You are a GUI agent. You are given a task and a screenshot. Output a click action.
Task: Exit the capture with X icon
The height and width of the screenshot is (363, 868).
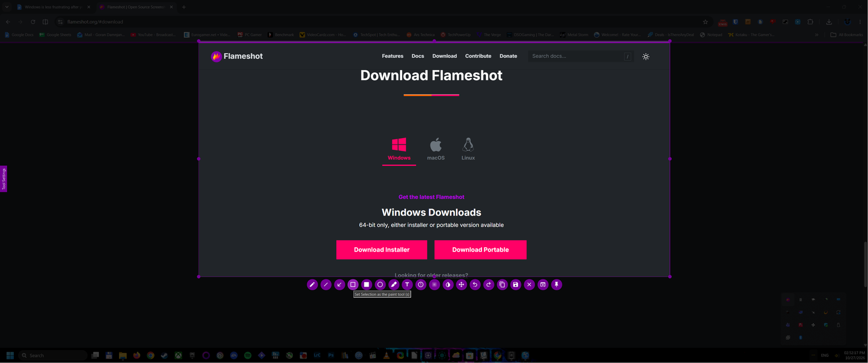point(529,284)
